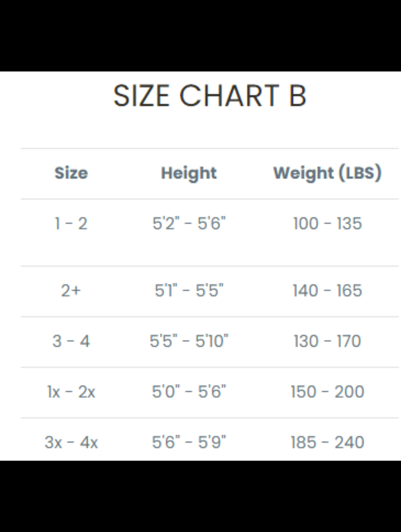Select the Weight (LBS) column header
Viewport: 401px width, 532px height.
[x=327, y=173]
